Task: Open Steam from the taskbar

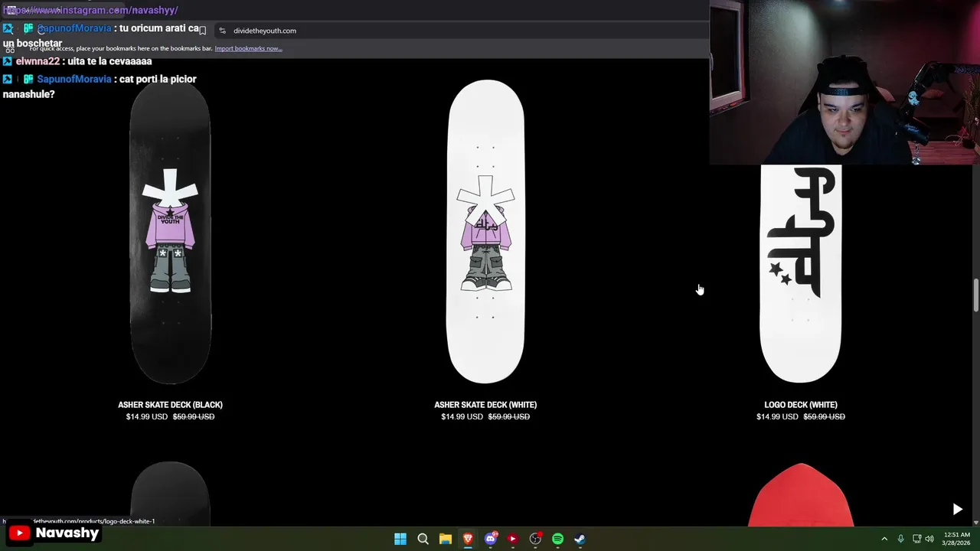Action: click(x=580, y=539)
